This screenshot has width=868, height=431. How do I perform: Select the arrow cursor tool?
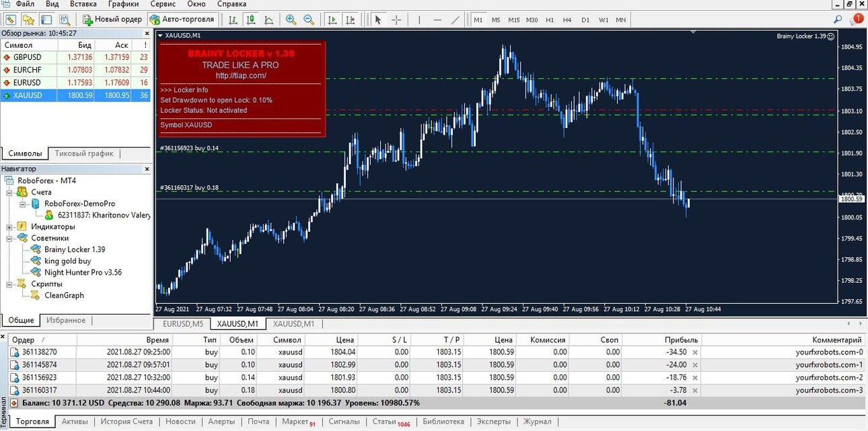tap(378, 20)
